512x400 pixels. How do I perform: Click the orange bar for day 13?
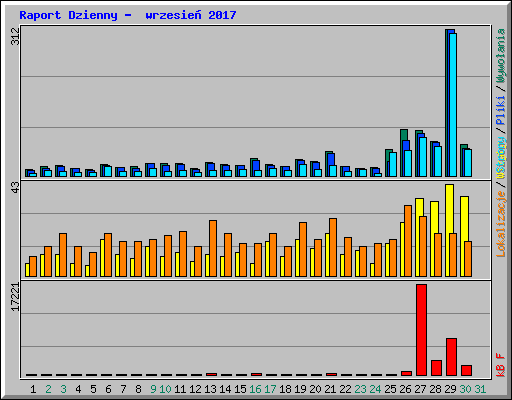(x=213, y=248)
